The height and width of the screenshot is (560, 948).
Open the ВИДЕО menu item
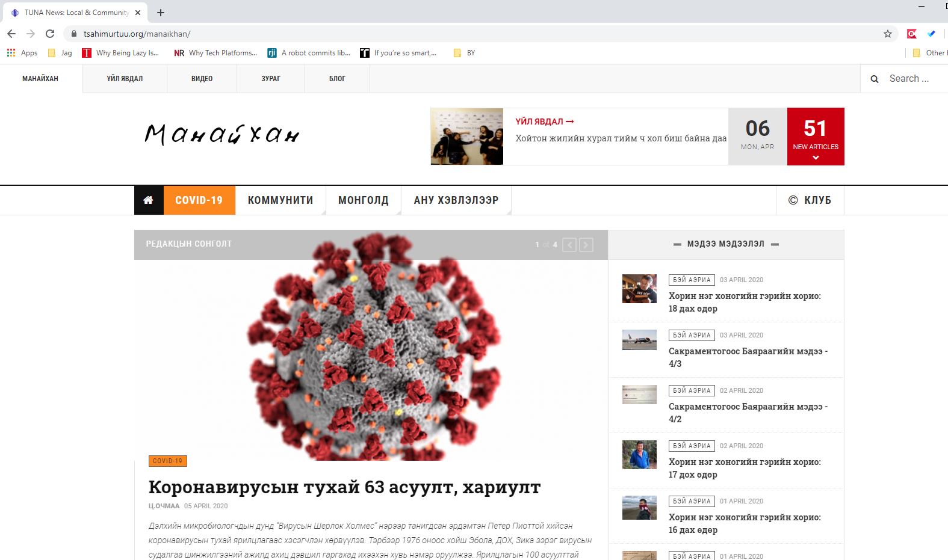pyautogui.click(x=202, y=79)
